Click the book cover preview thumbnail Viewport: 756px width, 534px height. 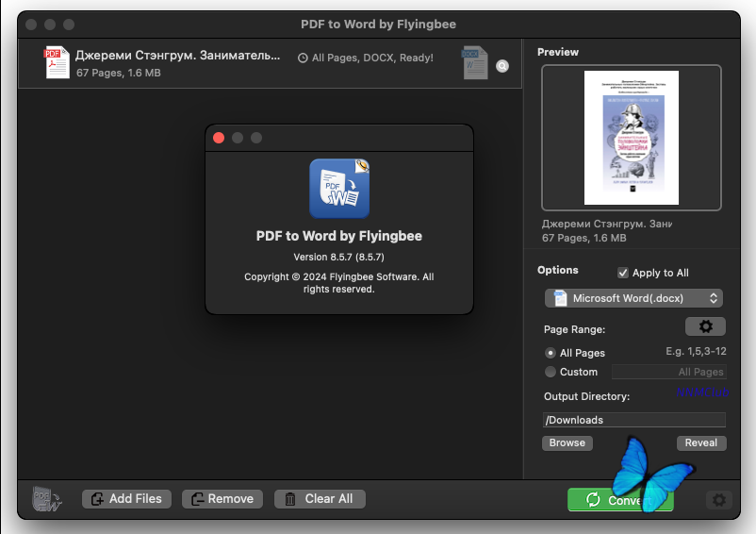632,138
